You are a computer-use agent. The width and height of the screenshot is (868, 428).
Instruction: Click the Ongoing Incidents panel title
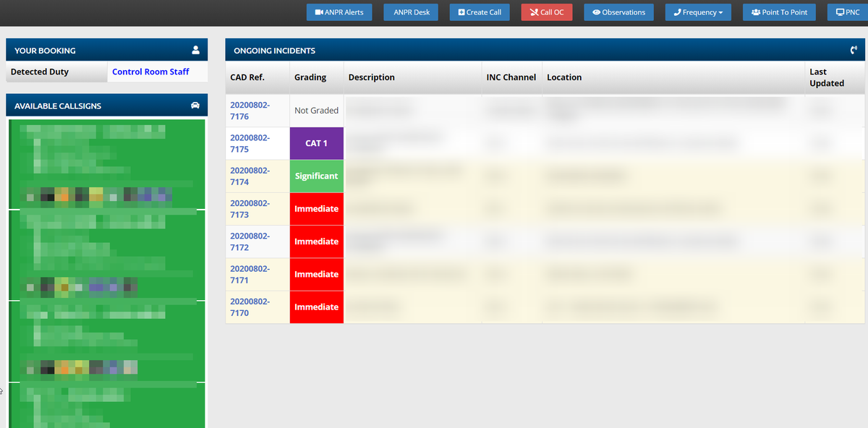coord(274,51)
